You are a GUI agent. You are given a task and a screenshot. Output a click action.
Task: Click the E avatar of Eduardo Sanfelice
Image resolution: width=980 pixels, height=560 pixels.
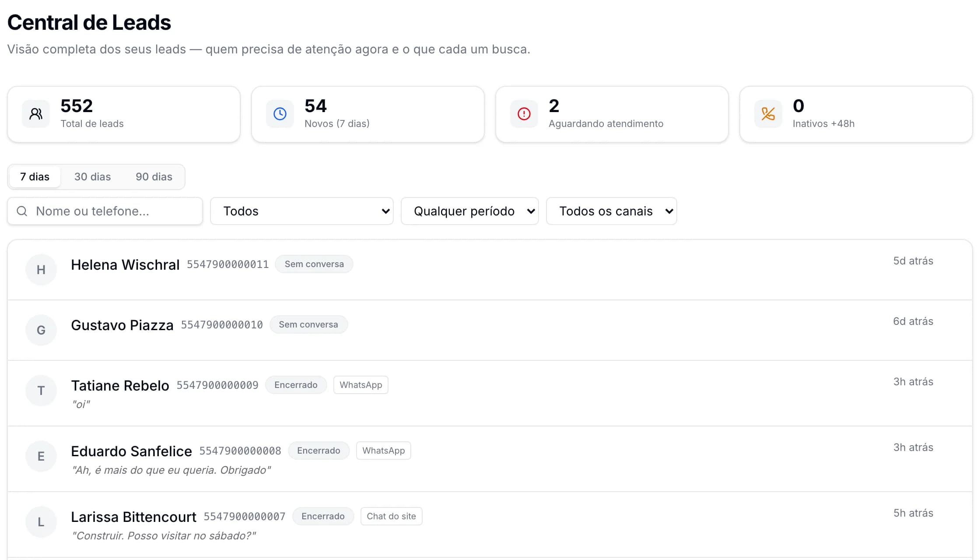click(41, 456)
